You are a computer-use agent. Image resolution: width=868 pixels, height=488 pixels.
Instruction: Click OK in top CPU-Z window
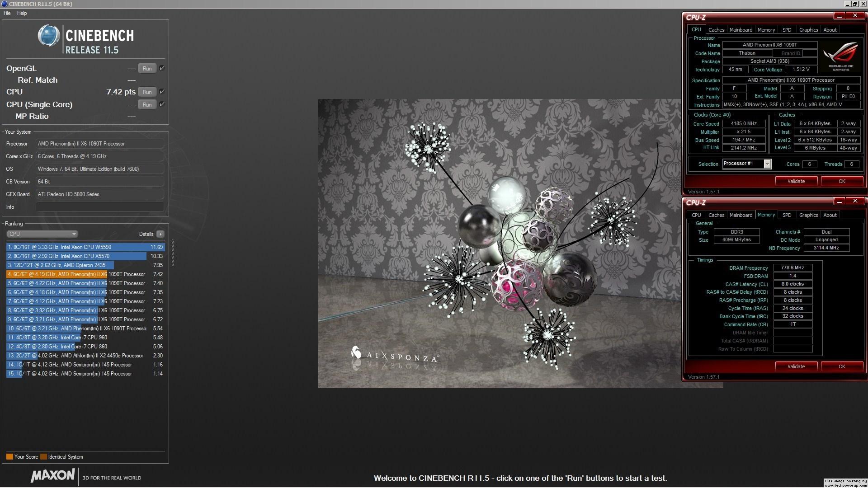[x=842, y=181]
